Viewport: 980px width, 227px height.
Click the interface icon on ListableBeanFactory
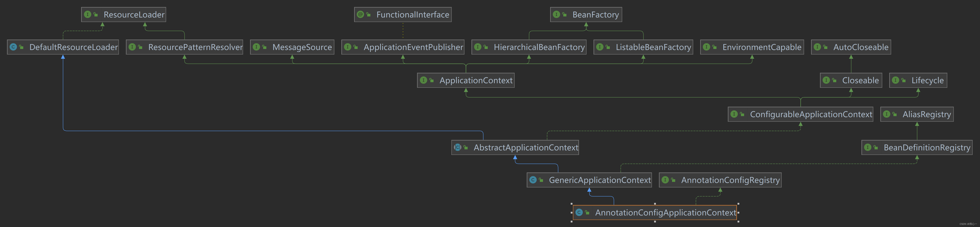pyautogui.click(x=600, y=47)
